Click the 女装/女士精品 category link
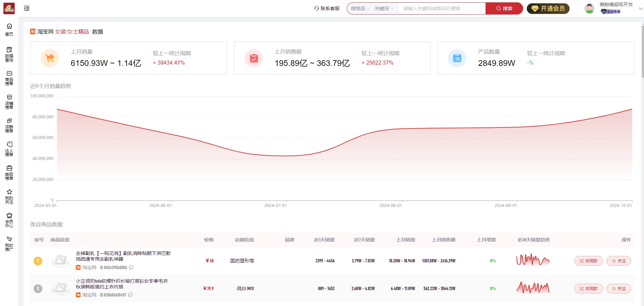The image size is (644, 306). pyautogui.click(x=72, y=32)
